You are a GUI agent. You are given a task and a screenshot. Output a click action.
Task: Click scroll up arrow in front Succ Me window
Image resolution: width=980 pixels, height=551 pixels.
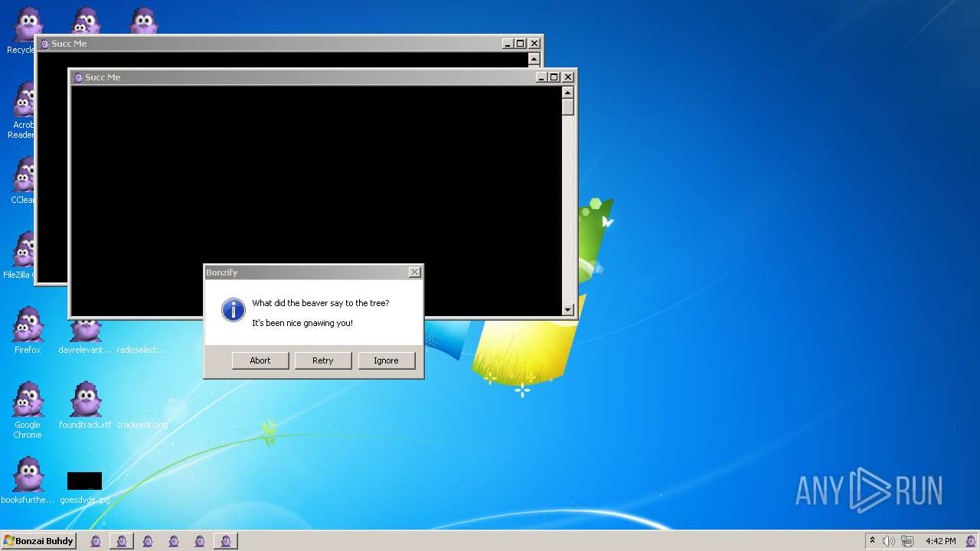pos(567,93)
